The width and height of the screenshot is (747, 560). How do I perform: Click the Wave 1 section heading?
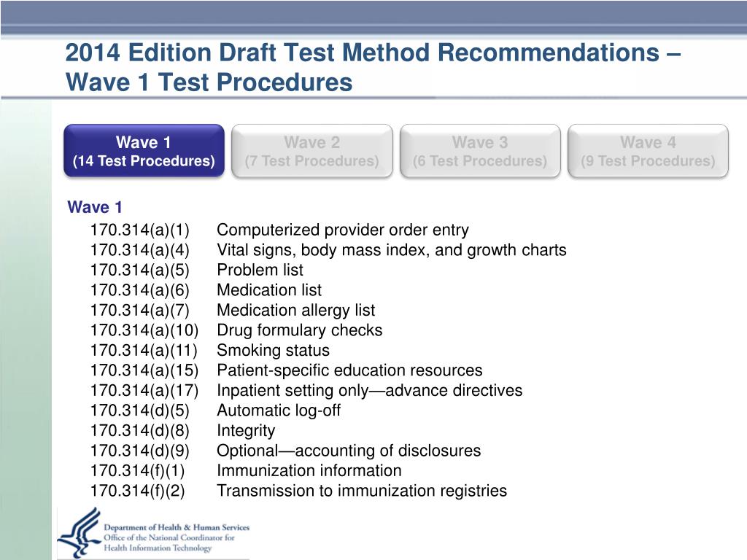(x=95, y=207)
